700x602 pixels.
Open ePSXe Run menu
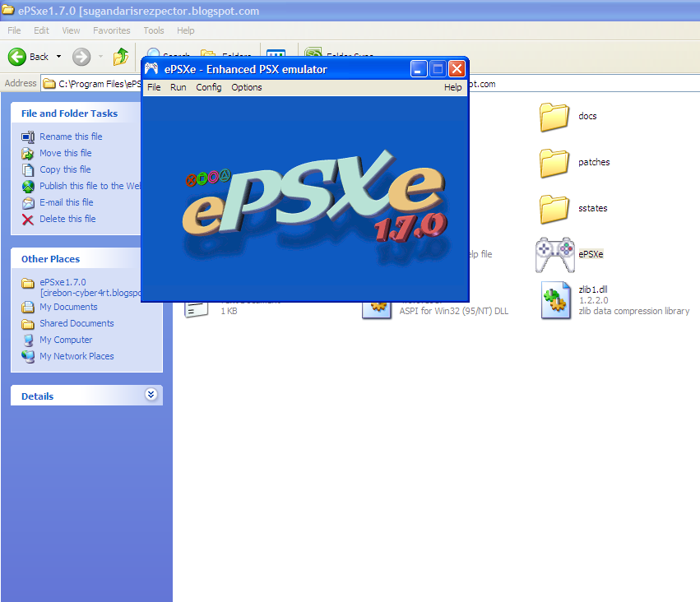coord(178,87)
